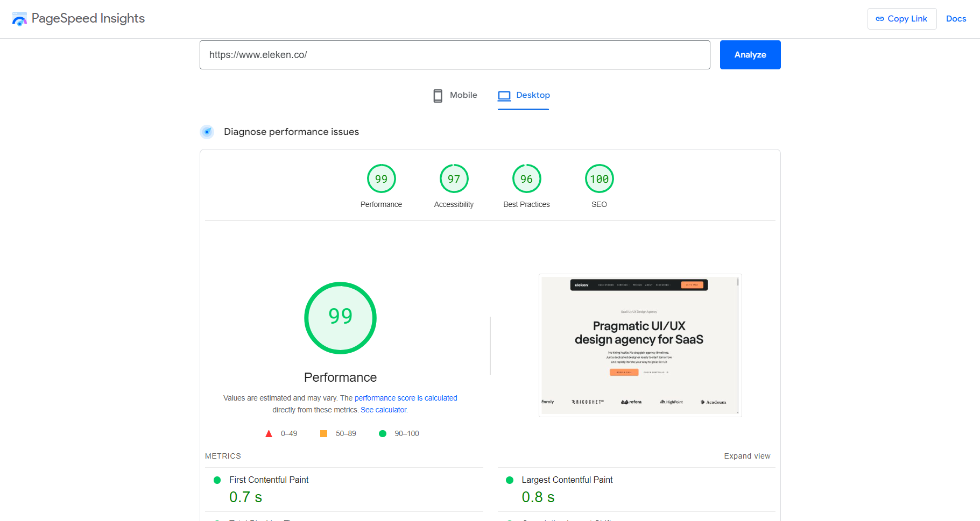Run the Analyze button
This screenshot has height=521, width=980.
pyautogui.click(x=750, y=55)
